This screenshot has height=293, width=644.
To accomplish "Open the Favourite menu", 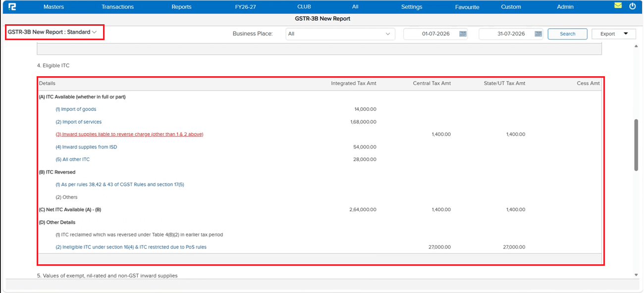I will (467, 7).
